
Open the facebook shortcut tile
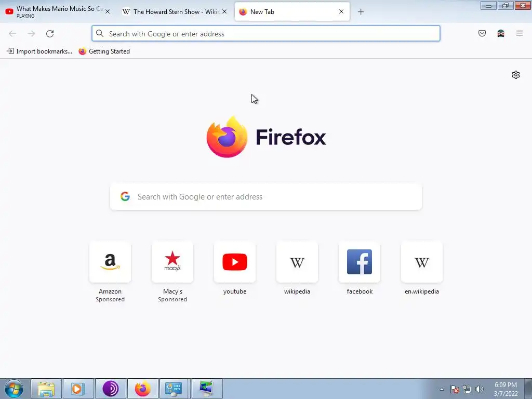[360, 262]
